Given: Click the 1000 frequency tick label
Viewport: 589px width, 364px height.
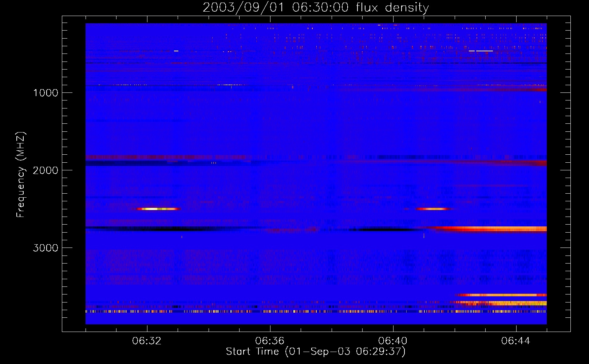Looking at the screenshot, I should tap(46, 93).
